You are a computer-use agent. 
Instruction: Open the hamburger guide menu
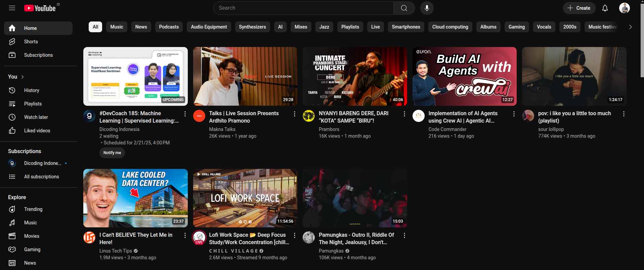pos(12,8)
